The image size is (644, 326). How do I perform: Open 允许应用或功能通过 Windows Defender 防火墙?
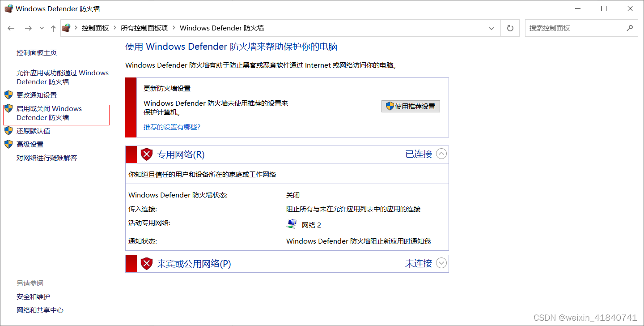(x=63, y=77)
